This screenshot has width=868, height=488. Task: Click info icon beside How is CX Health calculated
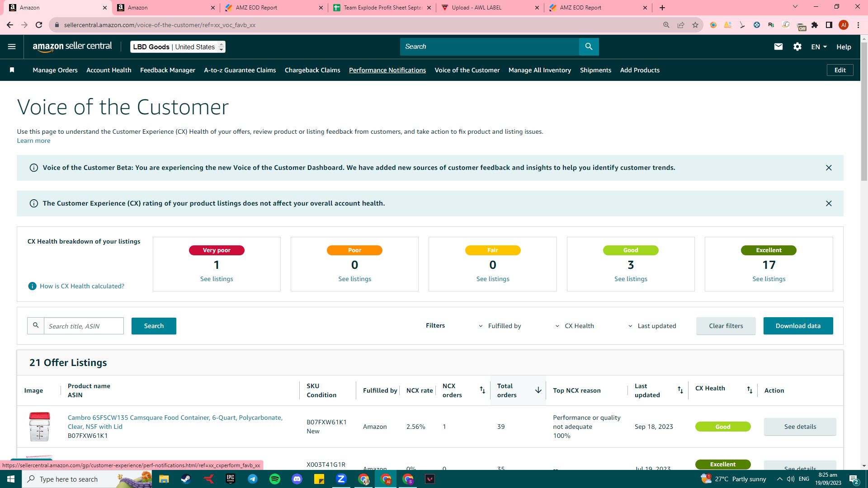[x=33, y=286]
